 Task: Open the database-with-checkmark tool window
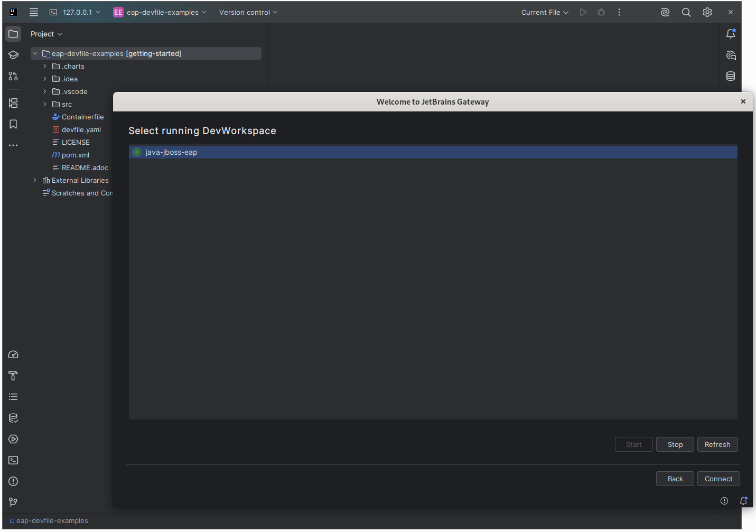coord(13,418)
